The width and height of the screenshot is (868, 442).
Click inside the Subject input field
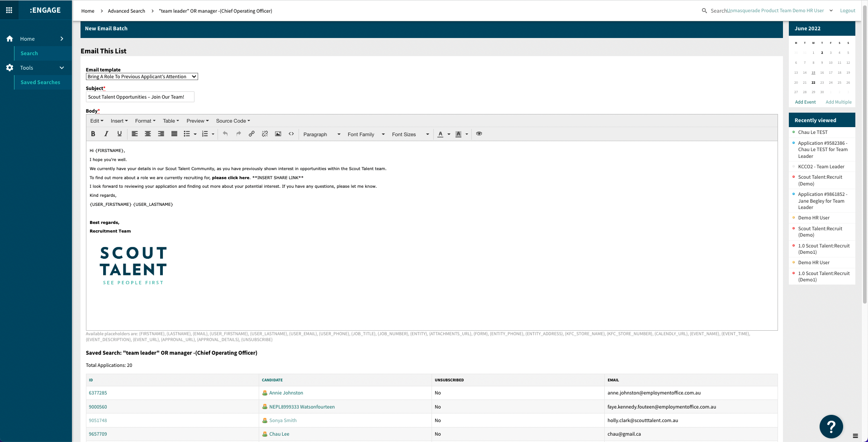click(x=140, y=96)
